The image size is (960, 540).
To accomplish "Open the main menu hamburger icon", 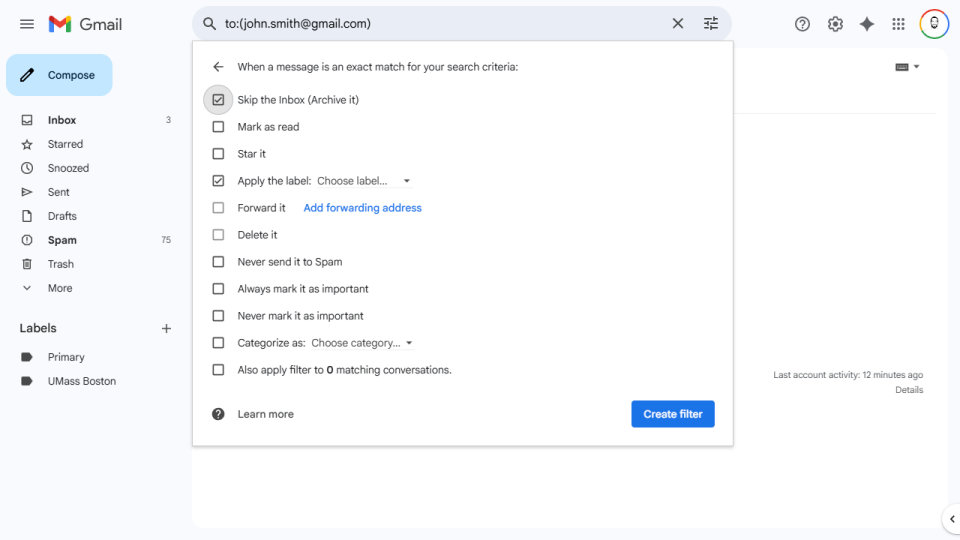I will point(27,24).
